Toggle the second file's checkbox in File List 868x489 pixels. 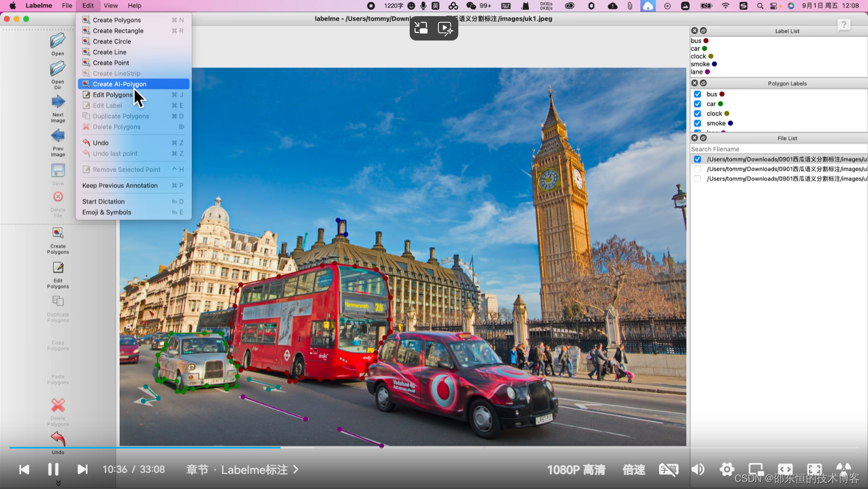pyautogui.click(x=697, y=169)
